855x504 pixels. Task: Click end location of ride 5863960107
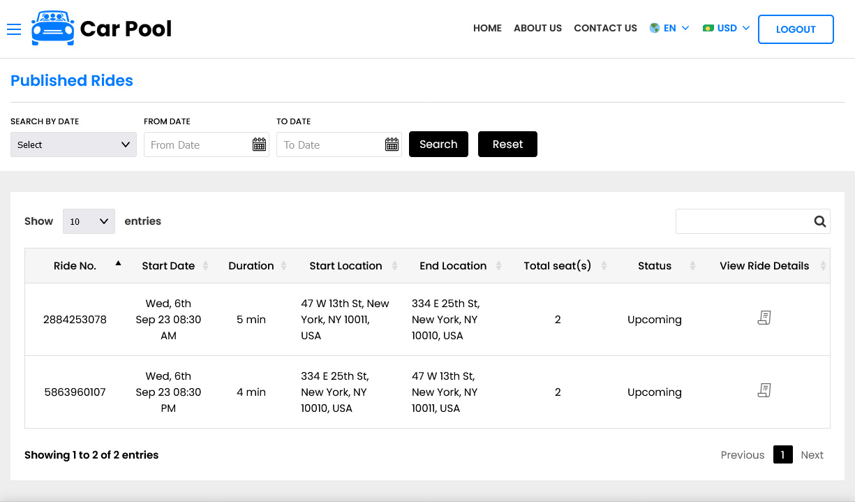point(445,392)
